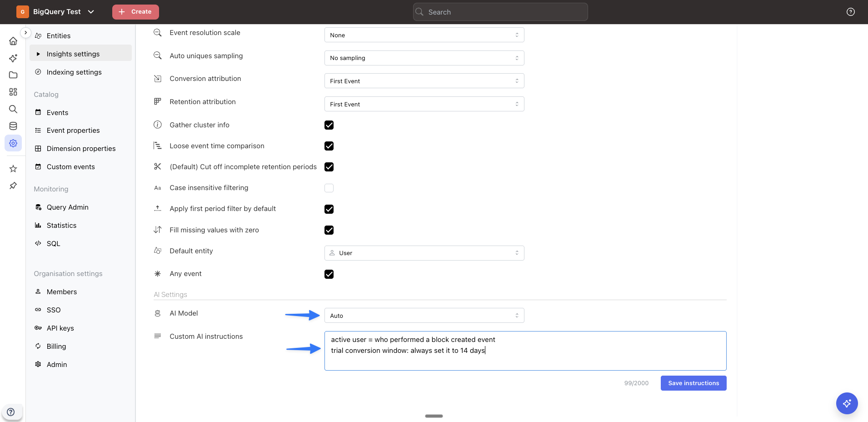Uncheck Gather cluster info

329,125
